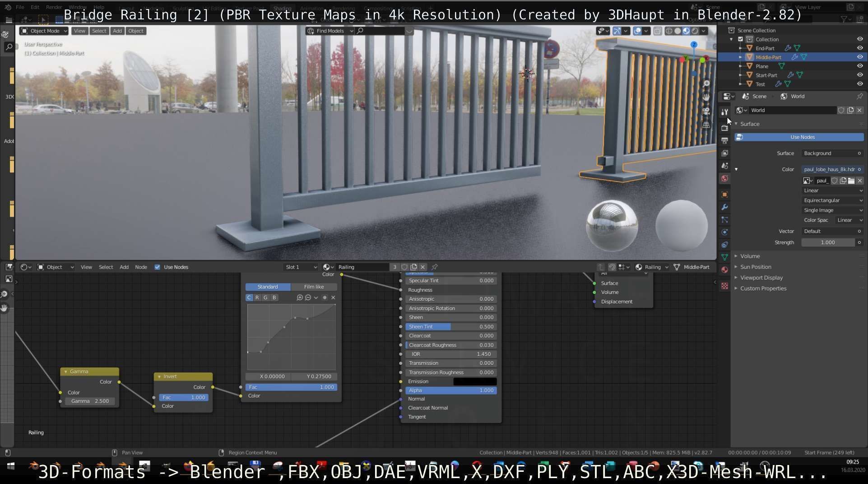The width and height of the screenshot is (868, 484).
Task: Open the Windows Start button
Action: coord(11,466)
